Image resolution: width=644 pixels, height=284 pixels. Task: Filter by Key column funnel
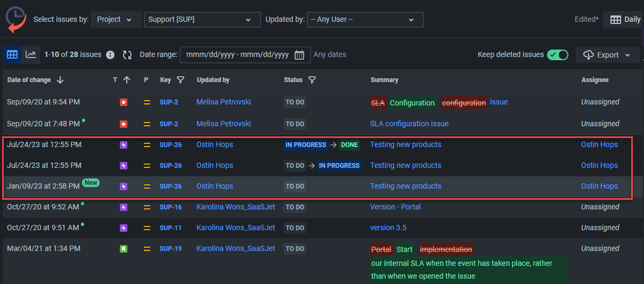180,80
